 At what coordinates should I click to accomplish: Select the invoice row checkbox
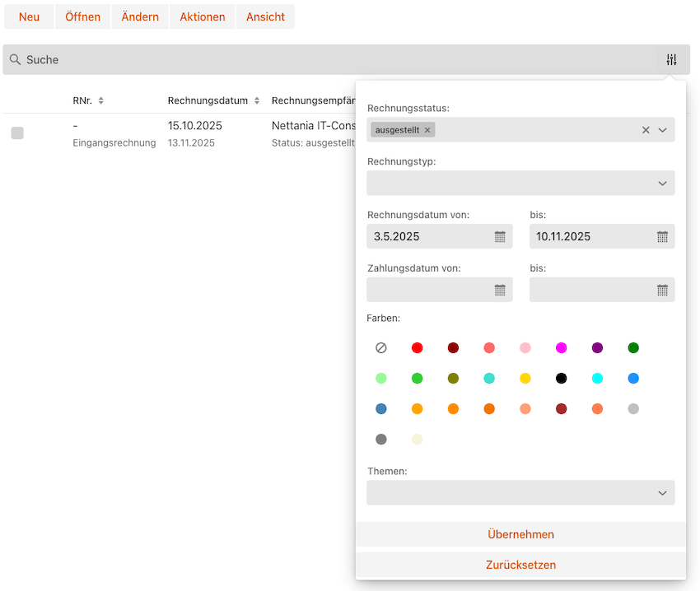17,133
